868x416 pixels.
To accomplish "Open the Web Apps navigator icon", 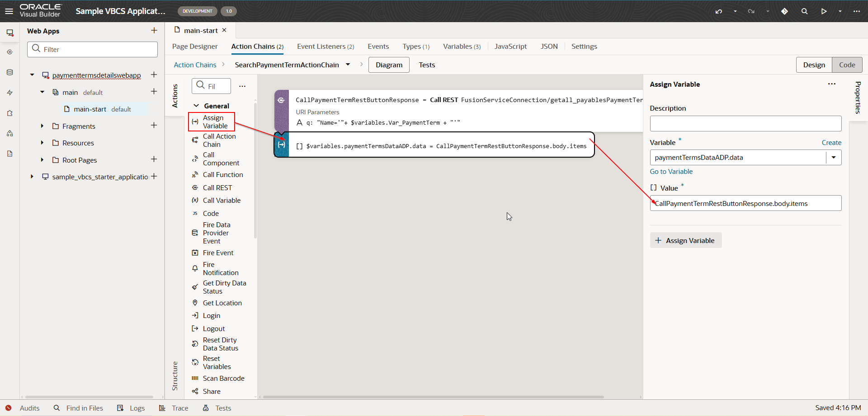I will [9, 33].
